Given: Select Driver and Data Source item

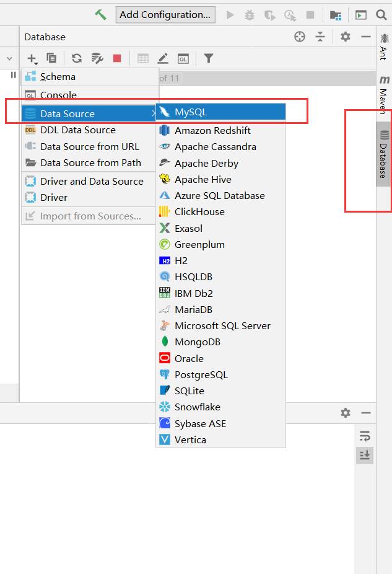Looking at the screenshot, I should pos(89,181).
